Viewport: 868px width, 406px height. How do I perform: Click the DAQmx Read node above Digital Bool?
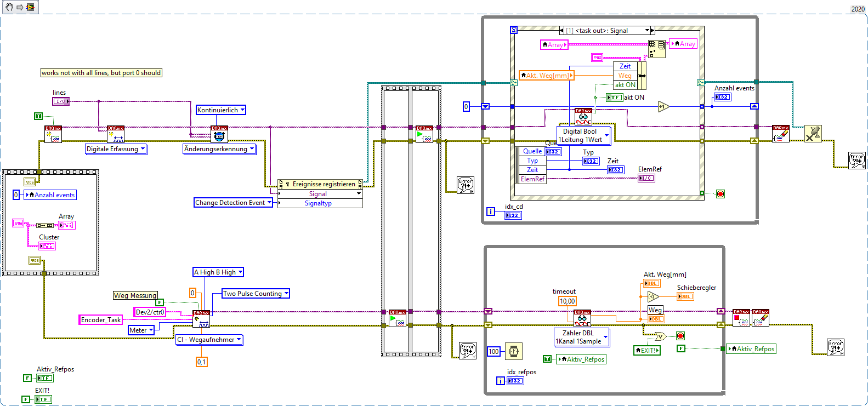pos(583,117)
